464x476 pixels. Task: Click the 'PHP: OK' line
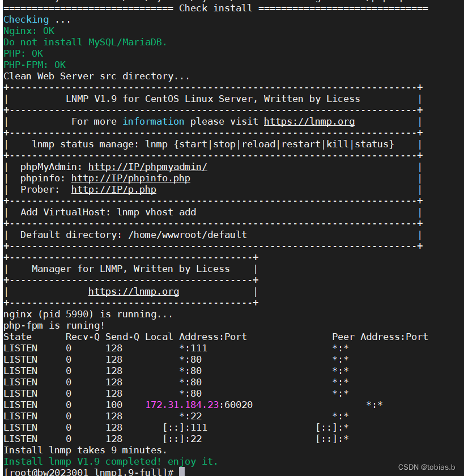pyautogui.click(x=23, y=54)
